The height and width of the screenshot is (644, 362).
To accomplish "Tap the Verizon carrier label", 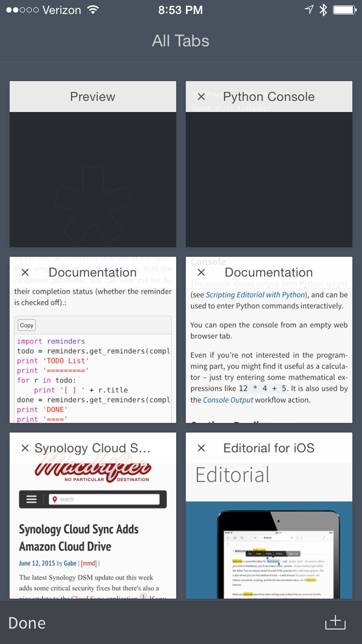I will click(x=62, y=10).
